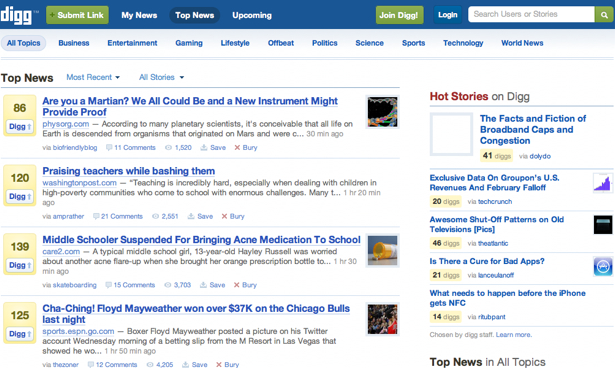This screenshot has width=615, height=368.
Task: Open Is There a Cure for Bad Apps link
Action: [487, 261]
